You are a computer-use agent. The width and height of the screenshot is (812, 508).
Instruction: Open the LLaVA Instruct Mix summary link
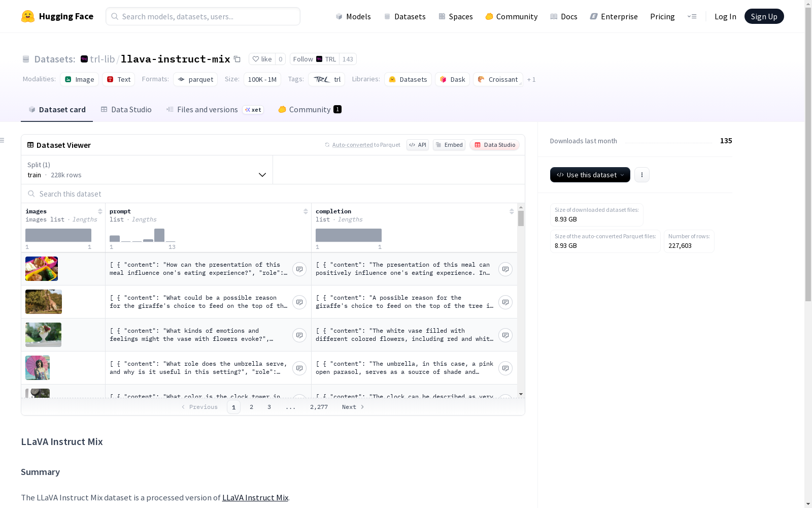pos(255,497)
